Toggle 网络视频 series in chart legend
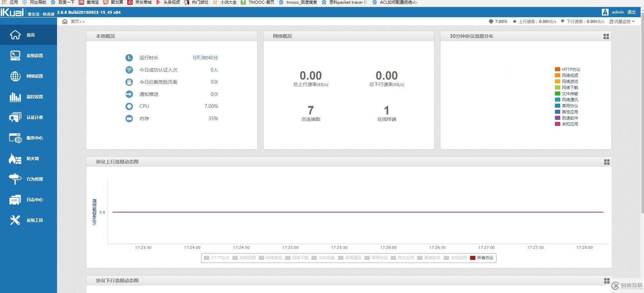The width and height of the screenshot is (644, 293). [x=244, y=258]
